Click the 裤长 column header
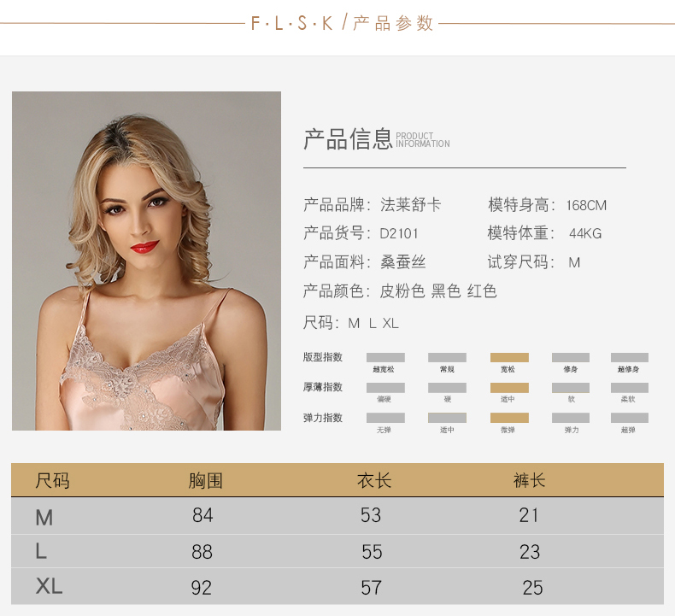This screenshot has width=675, height=616. 529,480
